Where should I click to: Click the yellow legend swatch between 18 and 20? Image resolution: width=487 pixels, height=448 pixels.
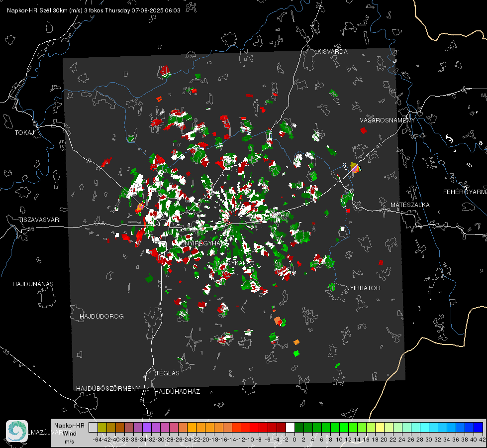(380, 427)
